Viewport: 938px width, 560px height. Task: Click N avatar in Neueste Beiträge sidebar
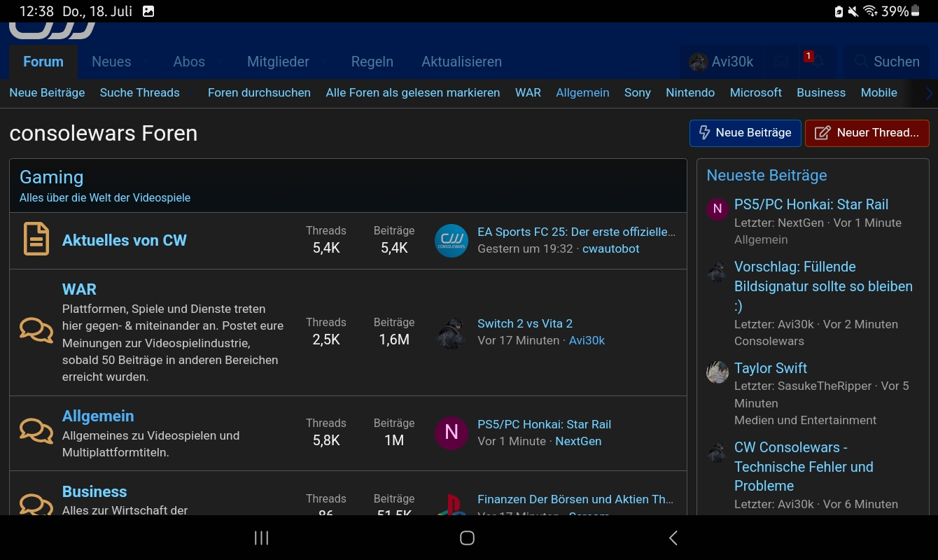(717, 209)
